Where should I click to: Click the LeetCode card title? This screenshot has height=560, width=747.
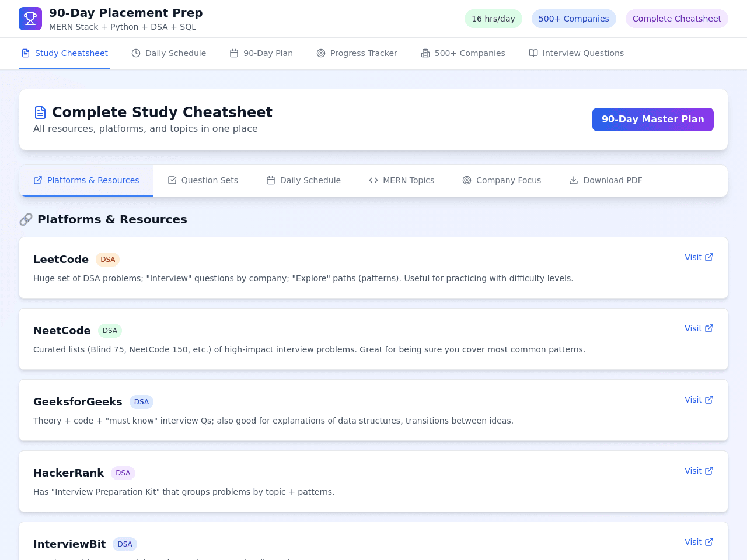(x=61, y=260)
